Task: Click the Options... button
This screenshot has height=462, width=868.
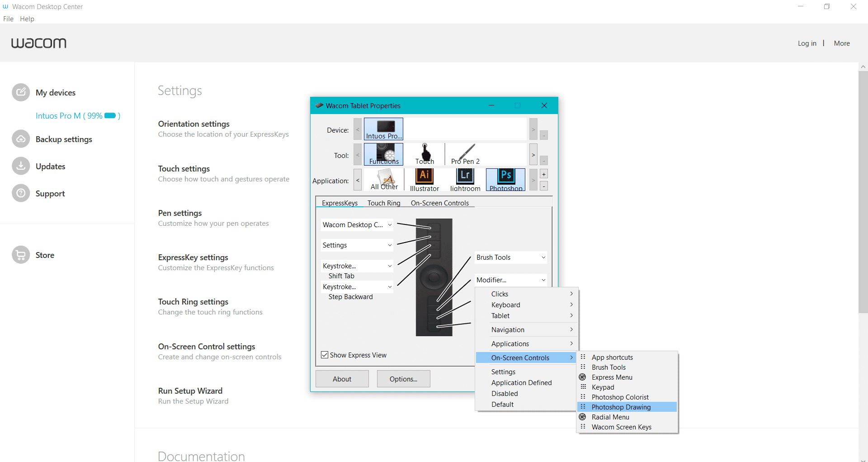Action: coord(403,379)
